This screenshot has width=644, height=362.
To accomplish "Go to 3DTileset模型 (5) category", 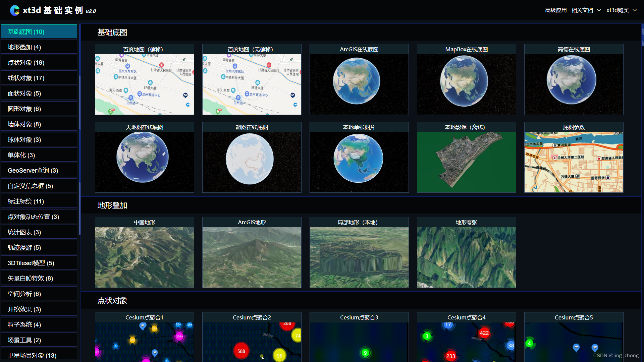I will (39, 263).
